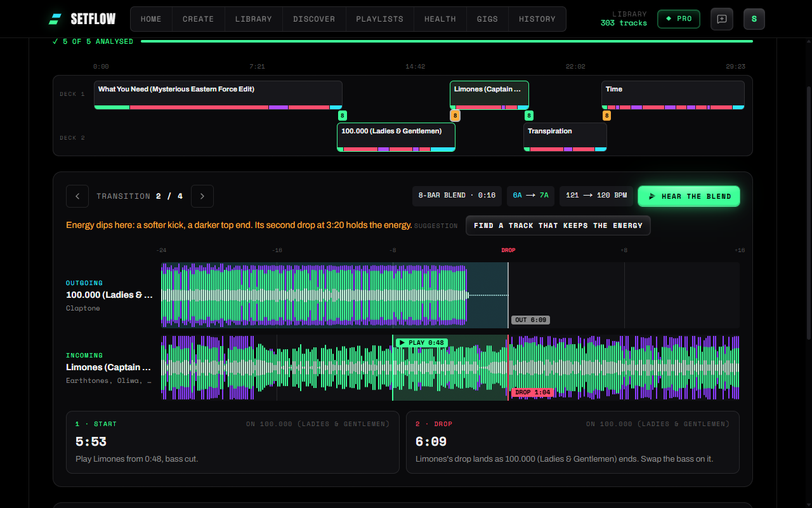Click the 6A to 7A key chip
Viewport: 812px width, 508px height.
(530, 196)
